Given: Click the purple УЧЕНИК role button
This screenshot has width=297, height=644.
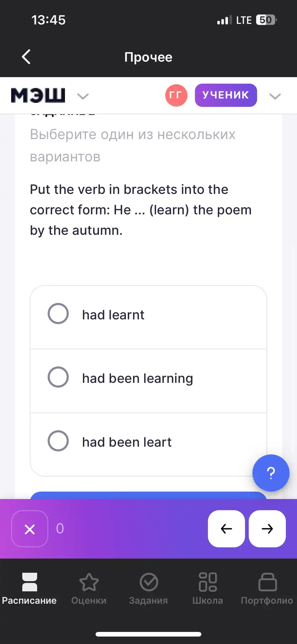Looking at the screenshot, I should (x=226, y=95).
